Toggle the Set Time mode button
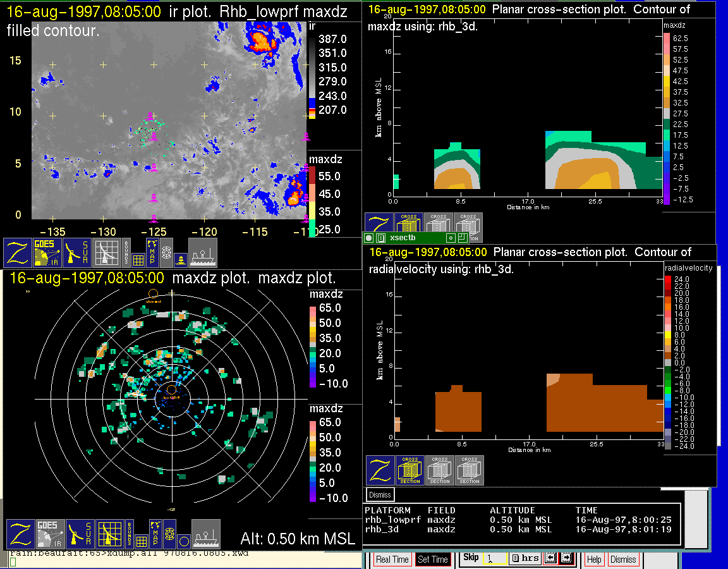The height and width of the screenshot is (569, 728). pyautogui.click(x=433, y=560)
